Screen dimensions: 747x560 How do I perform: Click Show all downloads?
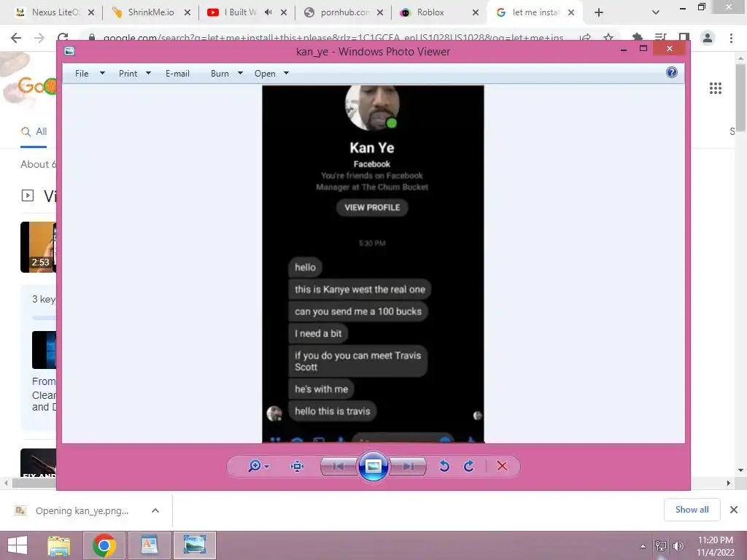(x=692, y=510)
